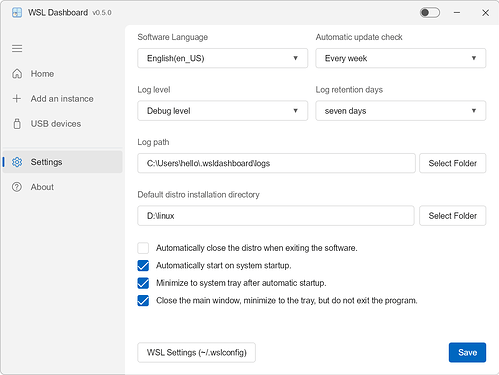Uncheck Automatically start on system startup
This screenshot has height=375, width=499.
tap(143, 266)
